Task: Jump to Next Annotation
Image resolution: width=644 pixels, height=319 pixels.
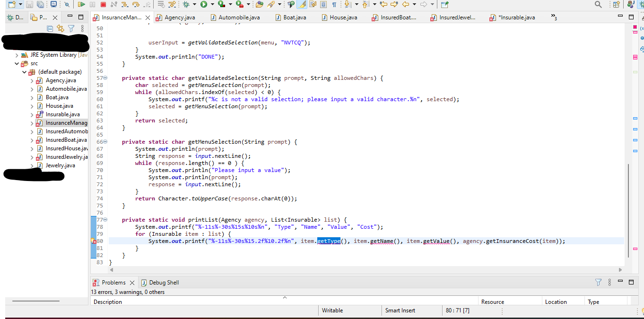Action: point(348,5)
